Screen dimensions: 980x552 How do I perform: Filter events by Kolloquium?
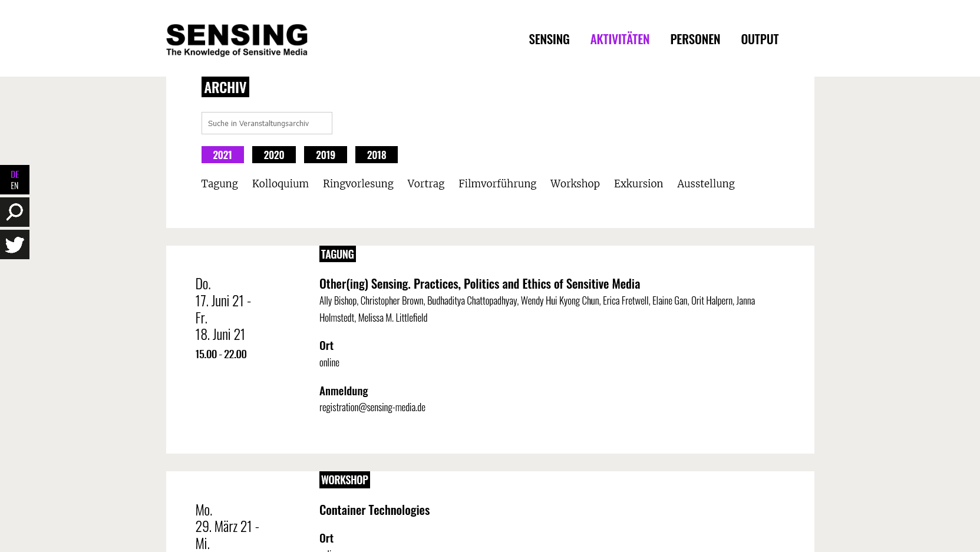click(x=280, y=184)
